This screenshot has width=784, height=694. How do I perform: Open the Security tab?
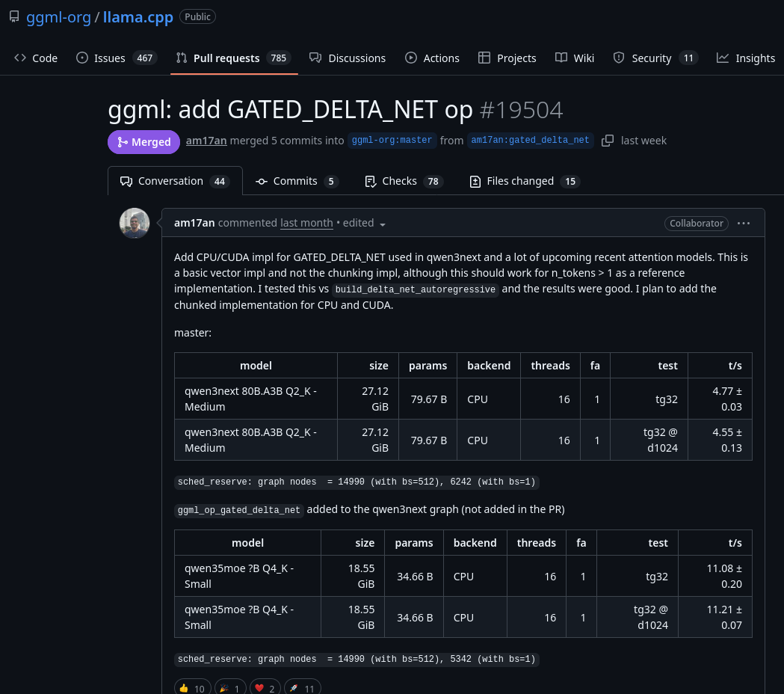tap(655, 58)
